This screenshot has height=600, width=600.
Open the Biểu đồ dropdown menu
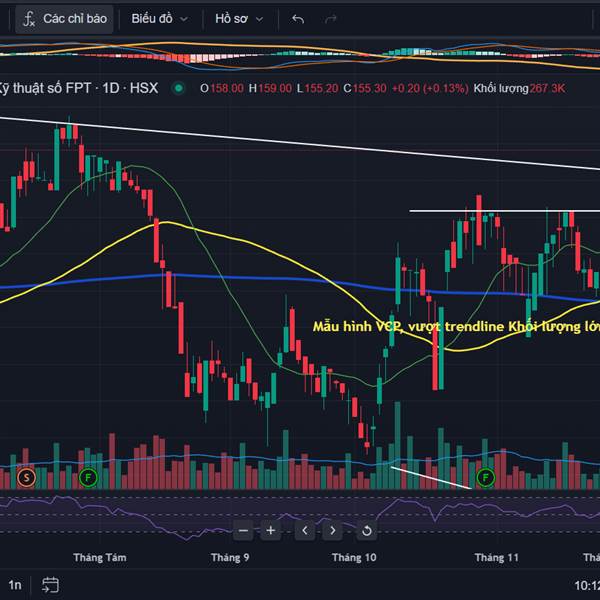[x=160, y=19]
